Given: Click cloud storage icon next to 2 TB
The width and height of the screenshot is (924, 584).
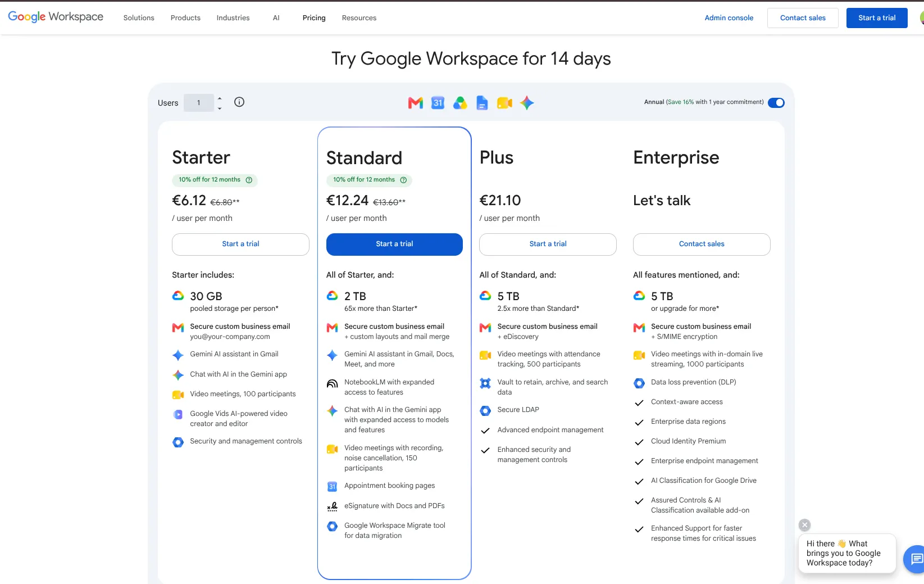Looking at the screenshot, I should coord(333,296).
